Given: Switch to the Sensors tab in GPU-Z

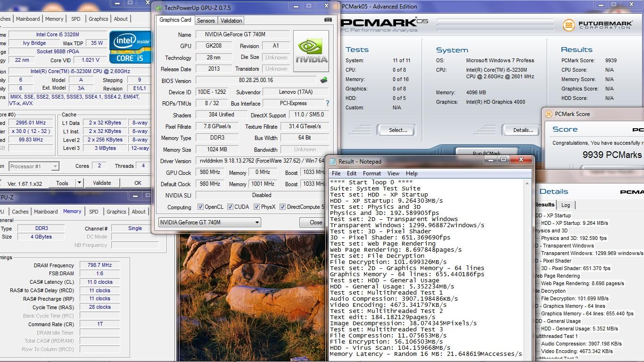Looking at the screenshot, I should 206,21.
